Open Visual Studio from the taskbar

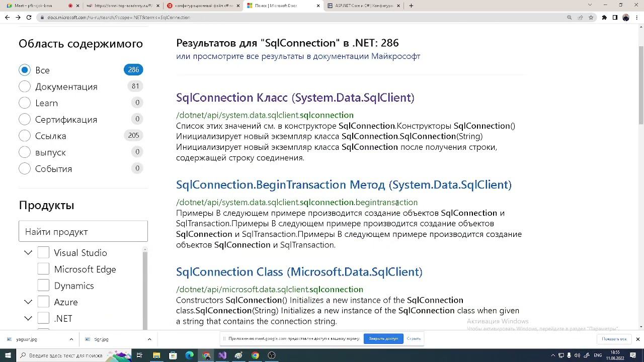point(222,355)
